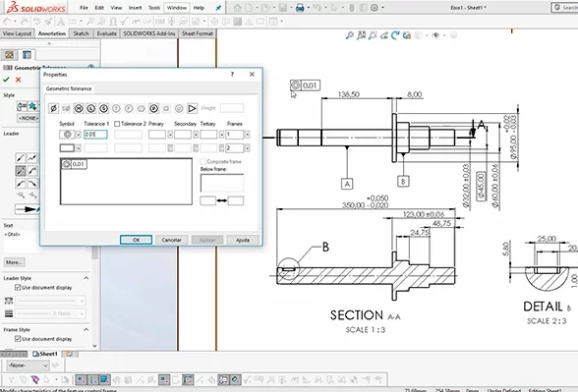Screen dimensions: 578x392
Task: Enable the Tolerance 2 checkbox
Action: [x=117, y=124]
